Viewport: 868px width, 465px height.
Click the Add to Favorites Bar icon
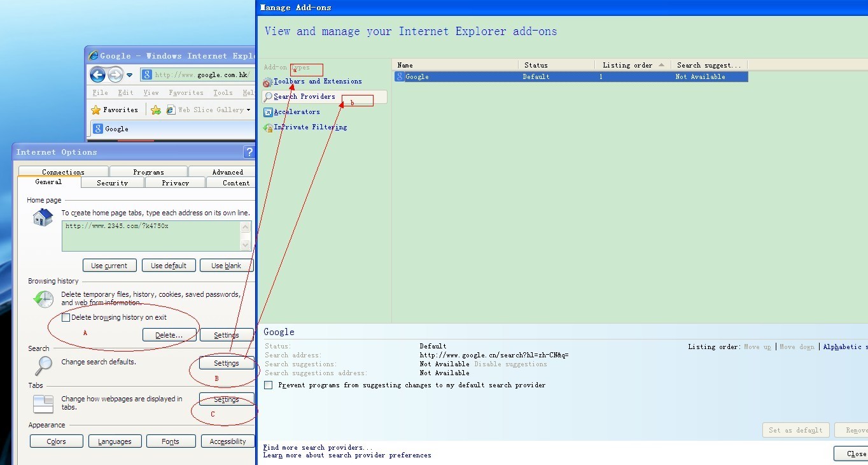tap(155, 110)
